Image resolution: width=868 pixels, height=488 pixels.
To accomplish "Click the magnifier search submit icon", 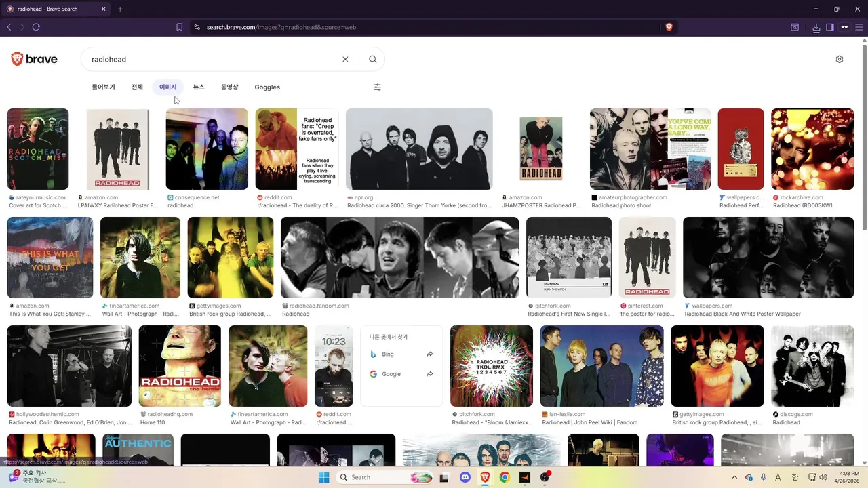I will pyautogui.click(x=372, y=60).
